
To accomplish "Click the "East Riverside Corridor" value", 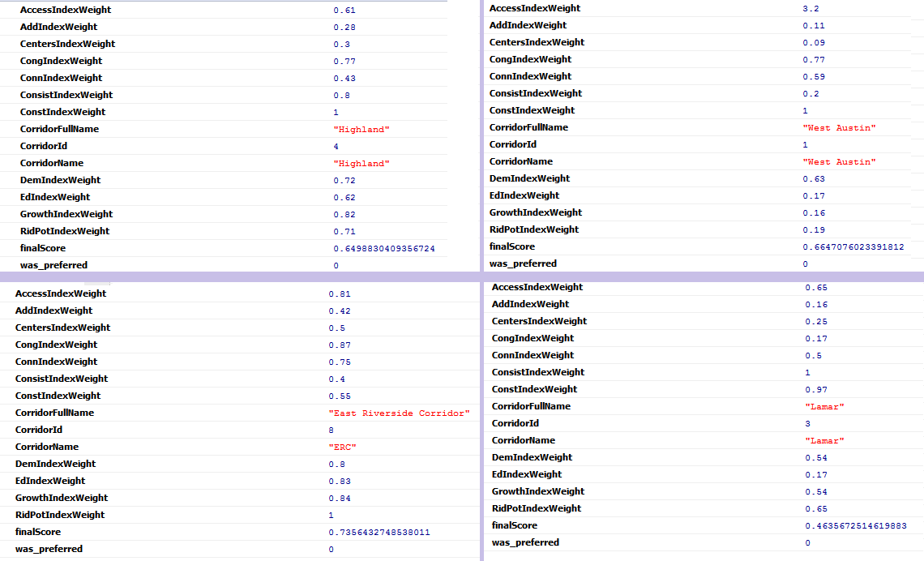I will coord(399,413).
